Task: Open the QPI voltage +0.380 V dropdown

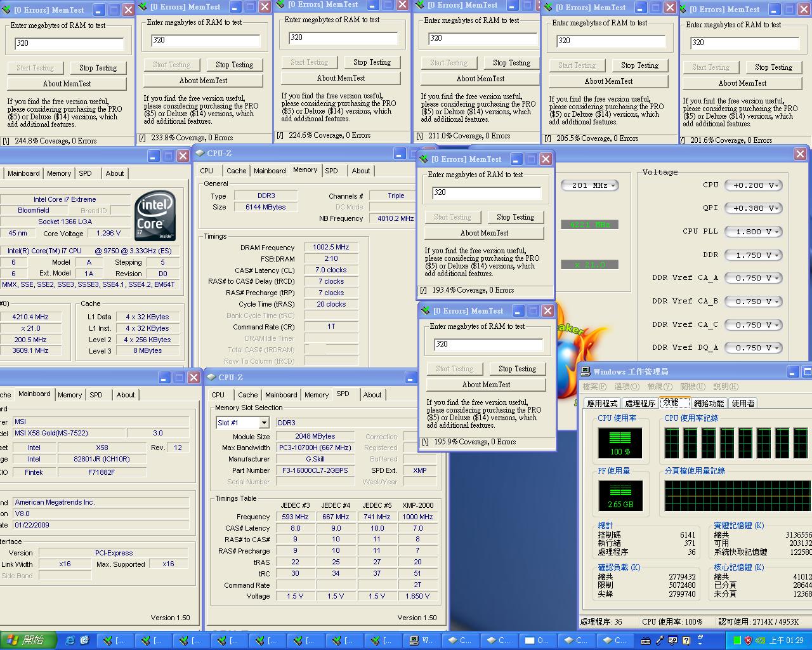Action: tap(754, 208)
